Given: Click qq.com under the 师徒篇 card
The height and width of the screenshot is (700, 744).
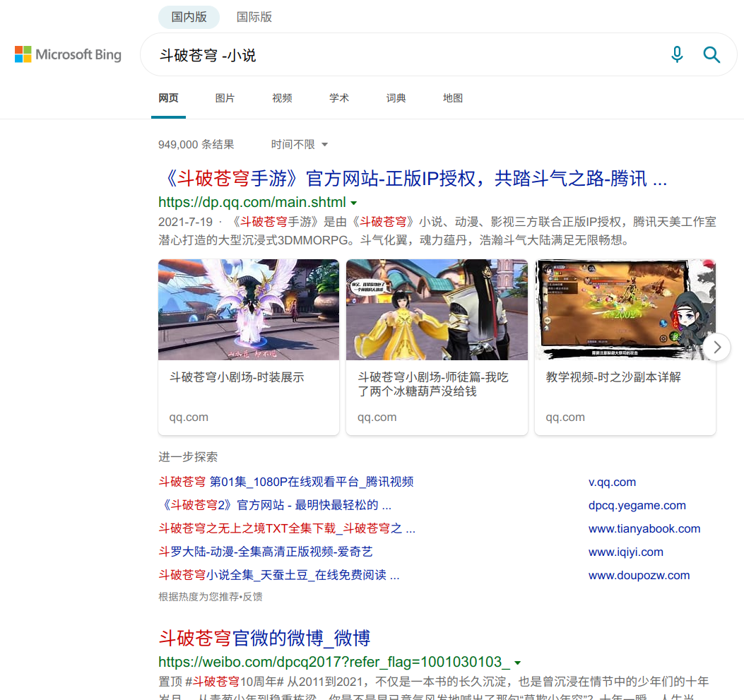Looking at the screenshot, I should coord(377,417).
